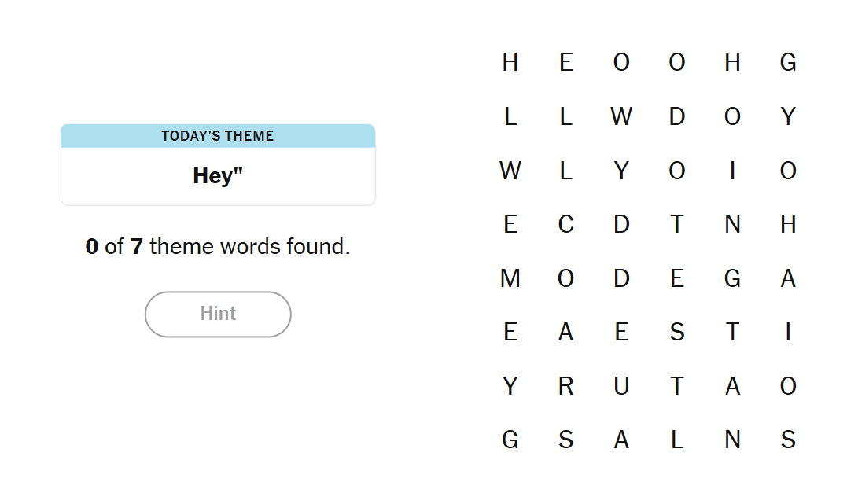The image size is (858, 504).
Task: Select the letter R in the grid
Action: 565,386
